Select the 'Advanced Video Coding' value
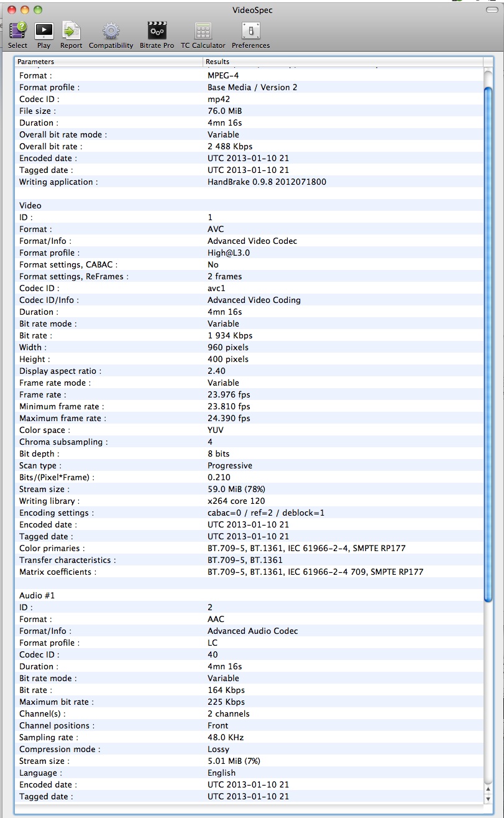This screenshot has width=504, height=818. coord(254,300)
